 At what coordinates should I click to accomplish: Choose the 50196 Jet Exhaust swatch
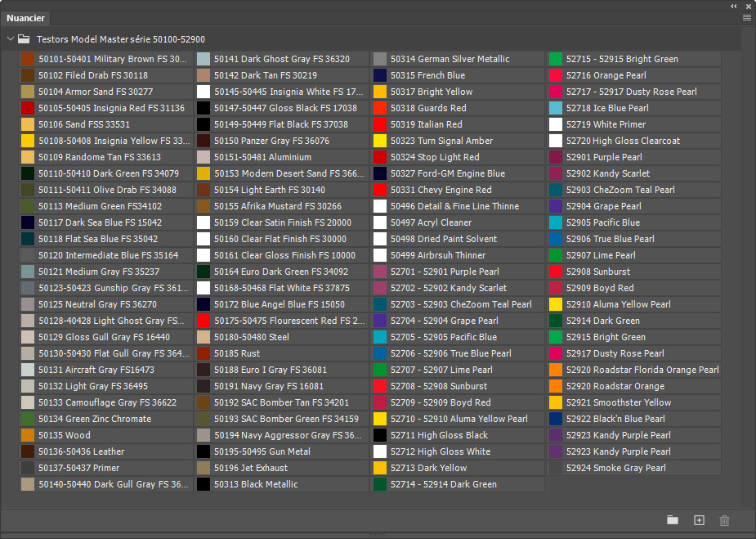tap(204, 468)
